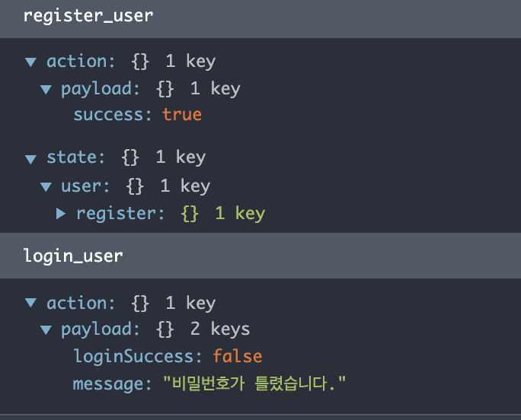Image resolution: width=521 pixels, height=420 pixels.
Task: Click the loginSuccess false value
Action: tap(238, 356)
